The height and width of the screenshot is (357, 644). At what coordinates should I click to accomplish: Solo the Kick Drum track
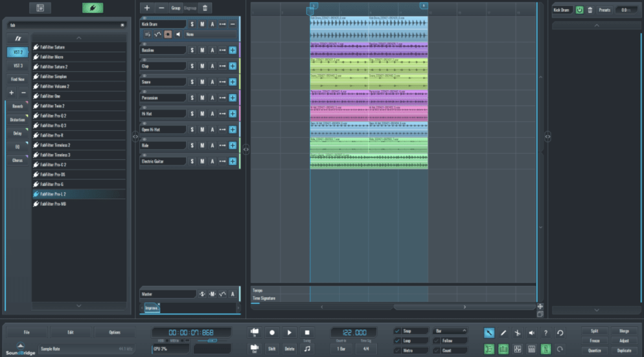tap(192, 24)
